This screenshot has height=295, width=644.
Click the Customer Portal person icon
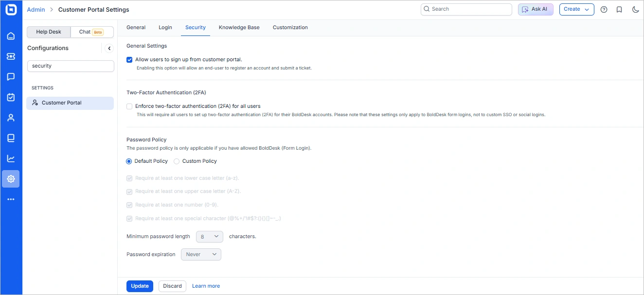pyautogui.click(x=35, y=103)
